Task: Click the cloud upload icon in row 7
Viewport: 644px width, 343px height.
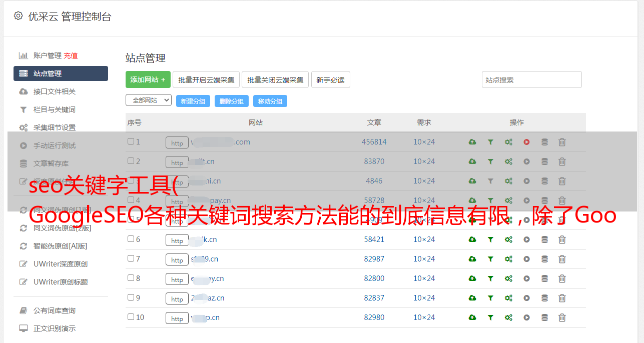Action: tap(472, 259)
